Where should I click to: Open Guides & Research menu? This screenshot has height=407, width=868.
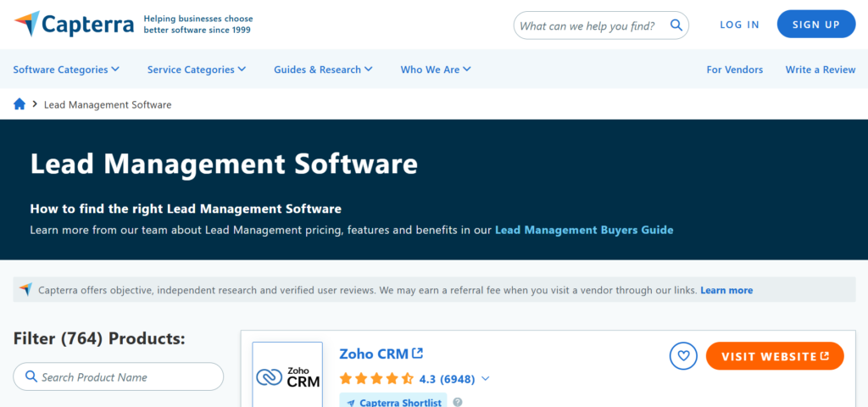323,70
